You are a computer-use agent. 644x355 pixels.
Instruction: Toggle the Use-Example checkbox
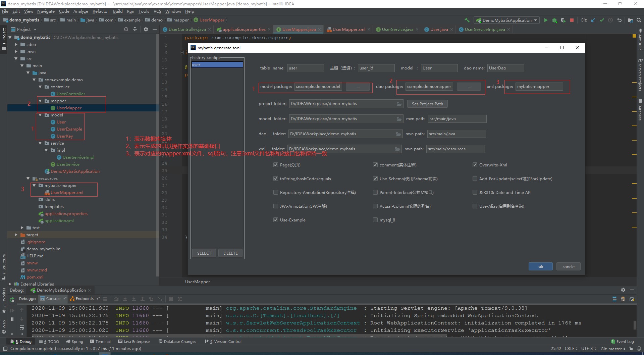(x=276, y=220)
